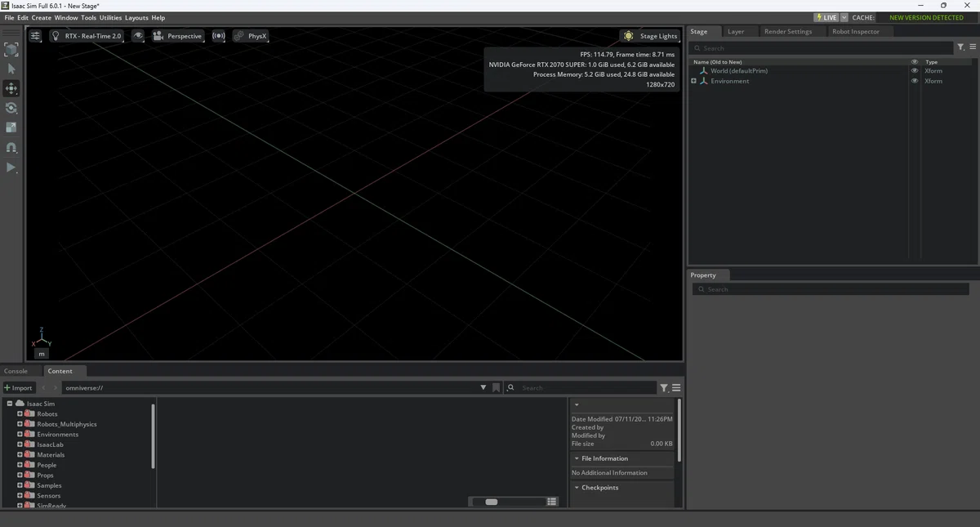980x527 pixels.
Task: Open the PhysX debug menu
Action: click(251, 36)
